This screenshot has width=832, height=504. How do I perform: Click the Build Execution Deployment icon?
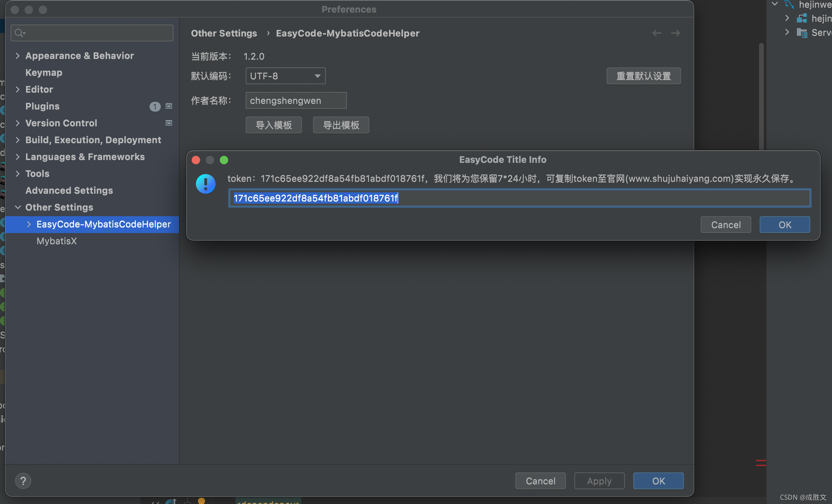[x=17, y=140]
